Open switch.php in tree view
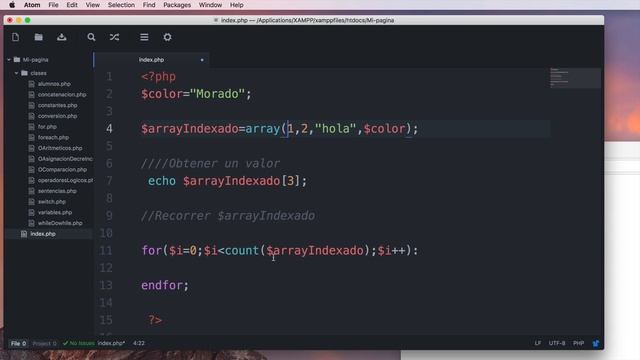Screen dimensions: 640x360 click(52, 202)
